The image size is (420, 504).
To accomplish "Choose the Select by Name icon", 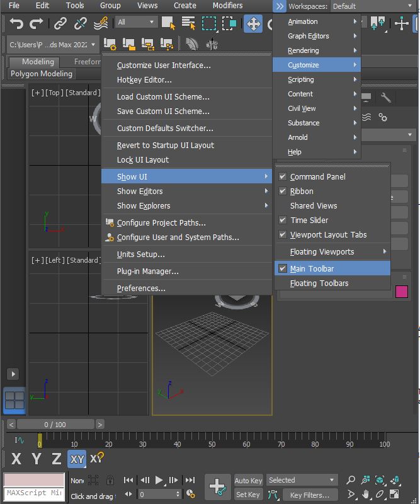I will (188, 23).
